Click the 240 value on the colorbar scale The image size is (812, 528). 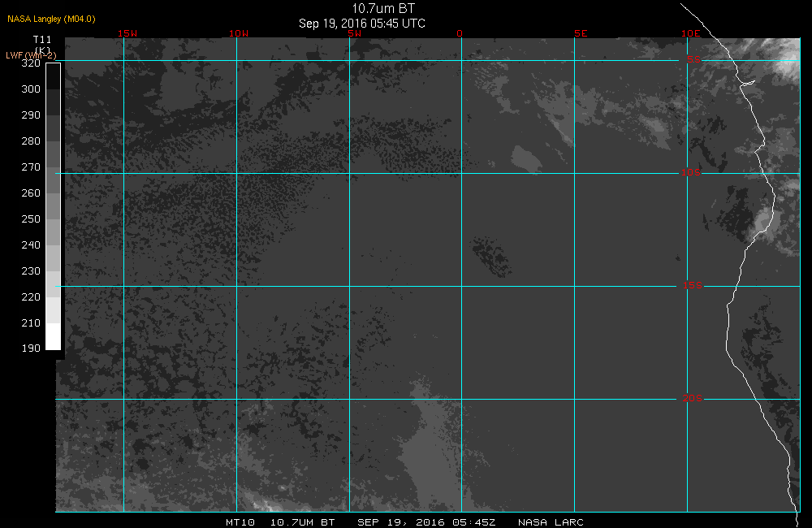click(x=31, y=245)
